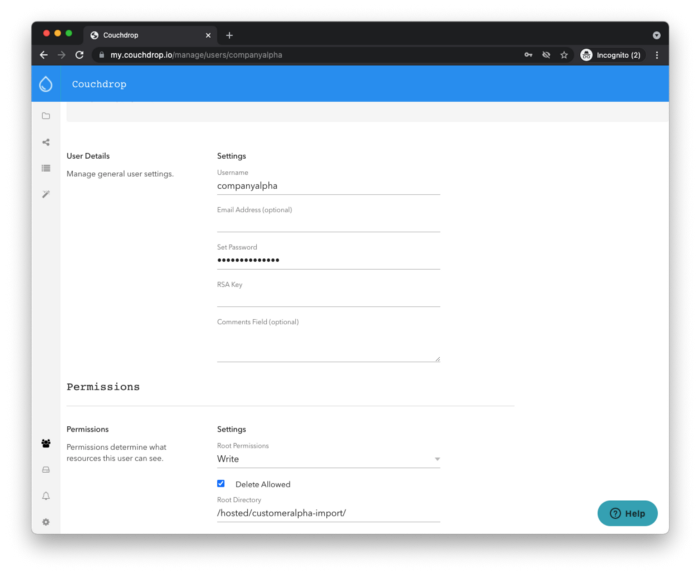700x575 pixels.
Task: Grab the Comments textarea resize handle
Action: click(x=438, y=359)
